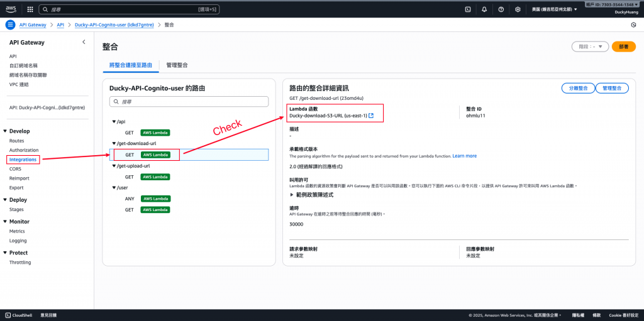Click API item in sidebar
Screen dimensions: 644x321
point(13,57)
